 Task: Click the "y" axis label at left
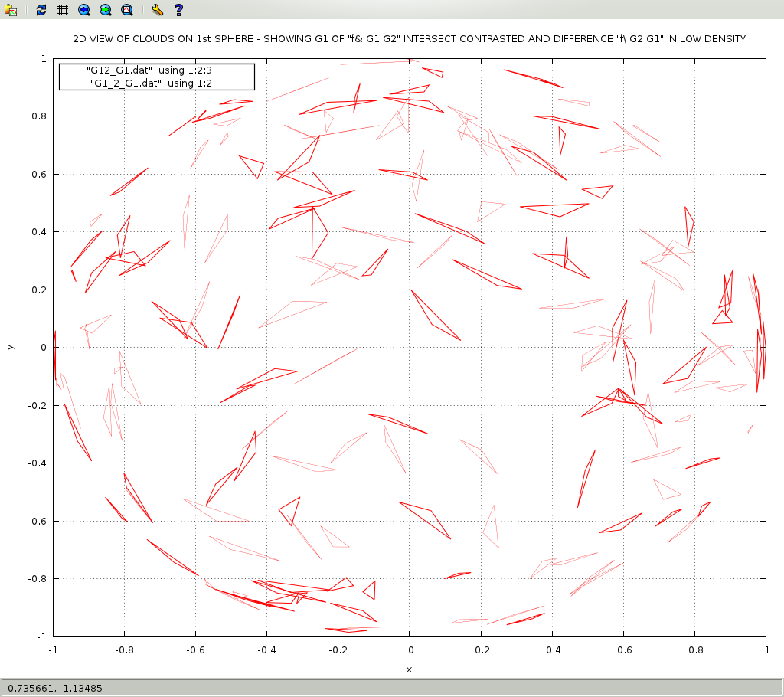[x=10, y=347]
